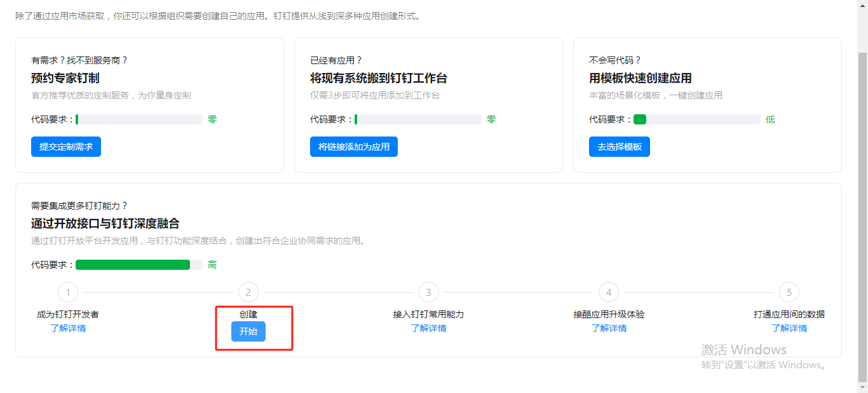The height and width of the screenshot is (393, 868).
Task: Click the 成为钉钉开发者 step label
Action: coord(68,314)
